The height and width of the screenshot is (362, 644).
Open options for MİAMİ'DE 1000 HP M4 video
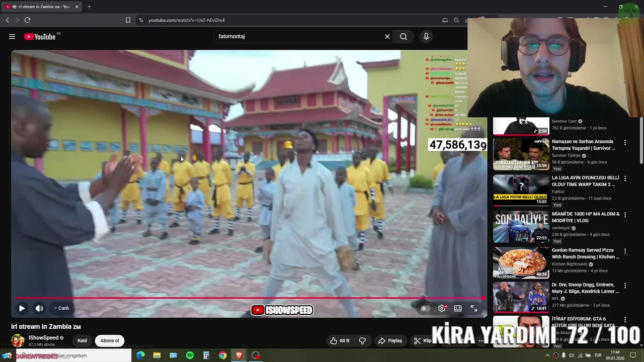(625, 215)
